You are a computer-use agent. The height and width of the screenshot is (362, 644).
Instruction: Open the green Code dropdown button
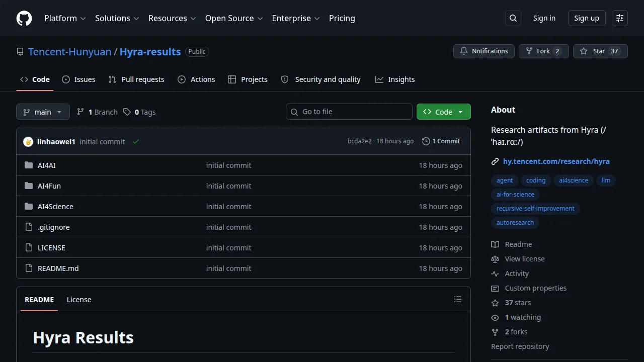point(444,112)
